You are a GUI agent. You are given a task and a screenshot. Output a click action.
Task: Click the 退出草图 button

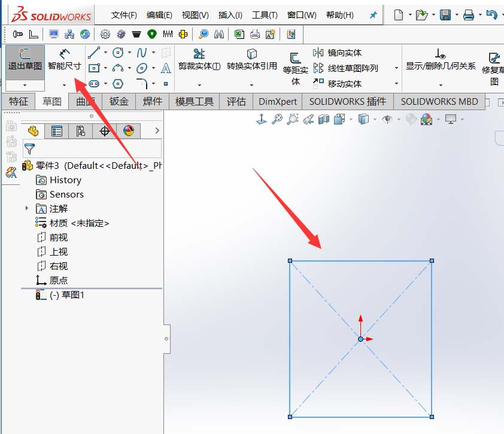coord(25,62)
